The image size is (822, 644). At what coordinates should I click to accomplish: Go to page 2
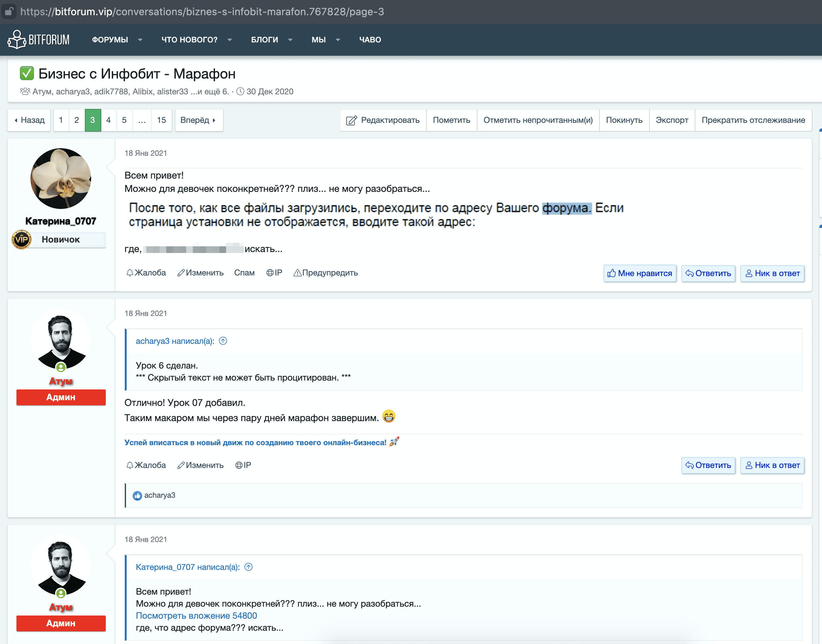pos(77,120)
